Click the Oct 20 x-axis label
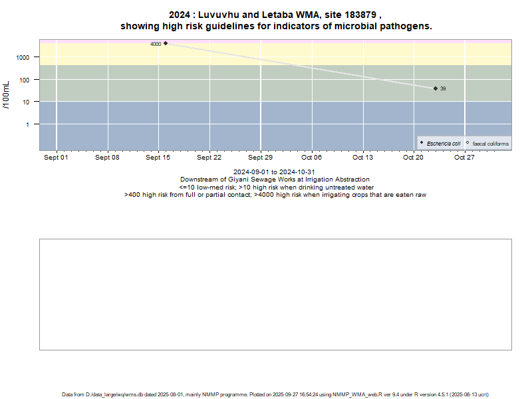This screenshot has width=532, height=399. pyautogui.click(x=413, y=158)
